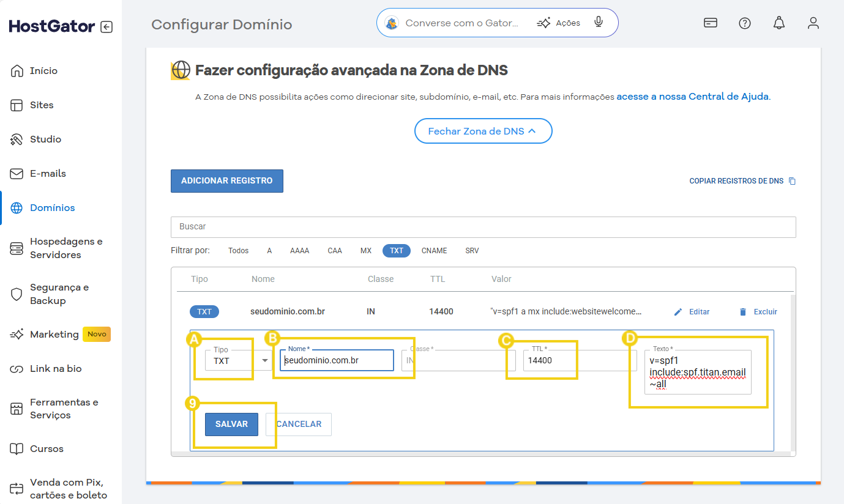844x504 pixels.
Task: Open Ações in the Gator chat bar
Action: pos(559,23)
